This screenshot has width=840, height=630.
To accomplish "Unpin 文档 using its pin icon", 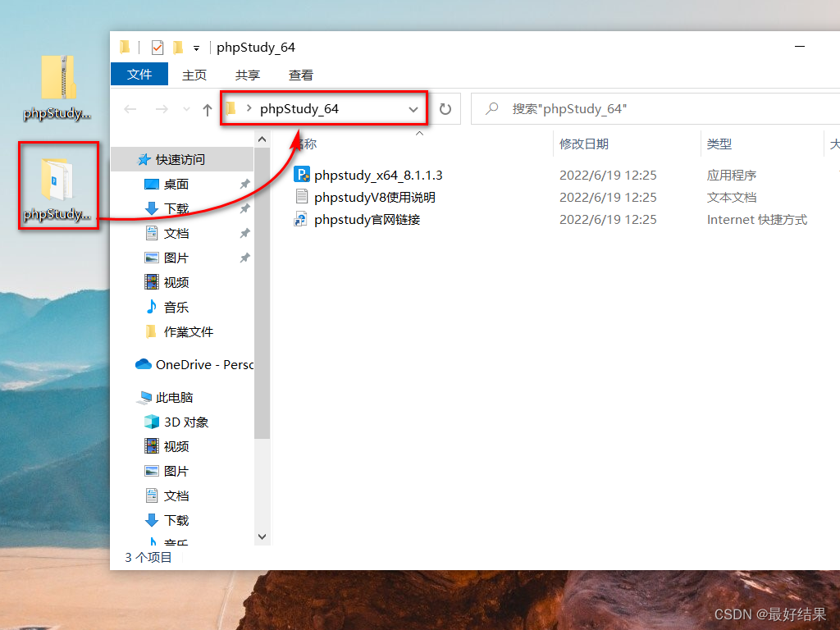I will pos(244,234).
